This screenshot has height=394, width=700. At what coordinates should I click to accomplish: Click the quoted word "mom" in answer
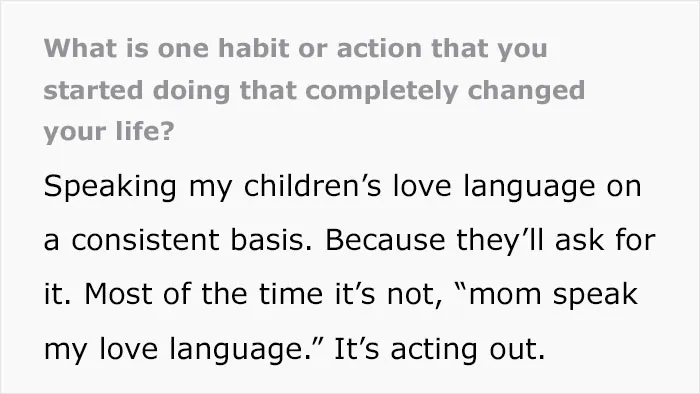(x=504, y=296)
